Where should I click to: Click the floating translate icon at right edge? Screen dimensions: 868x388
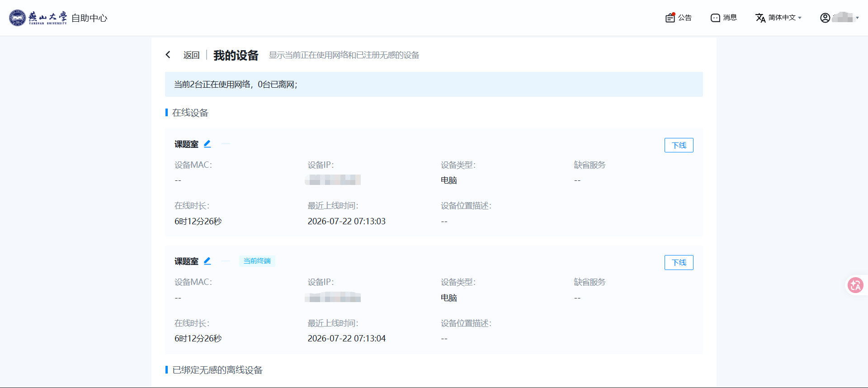855,285
